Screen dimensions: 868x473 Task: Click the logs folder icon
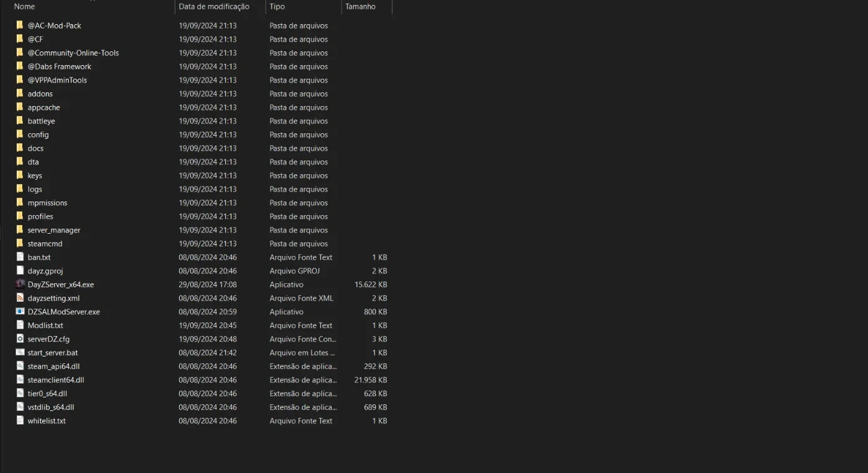[20, 189]
